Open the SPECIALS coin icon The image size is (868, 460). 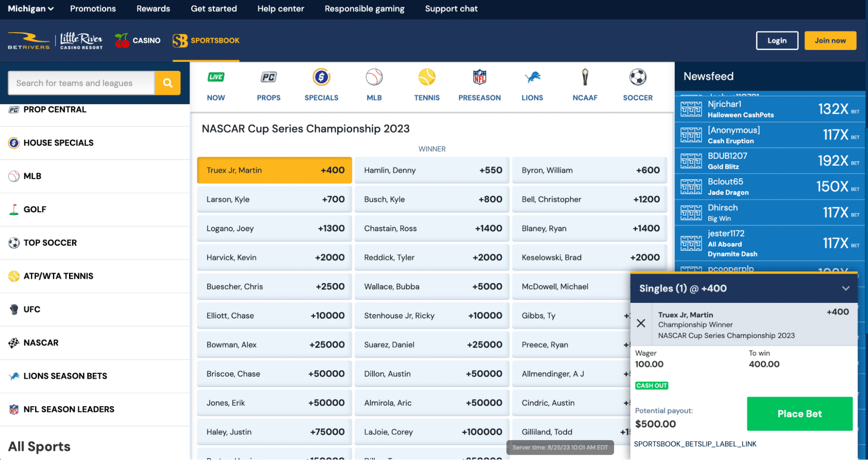point(321,77)
